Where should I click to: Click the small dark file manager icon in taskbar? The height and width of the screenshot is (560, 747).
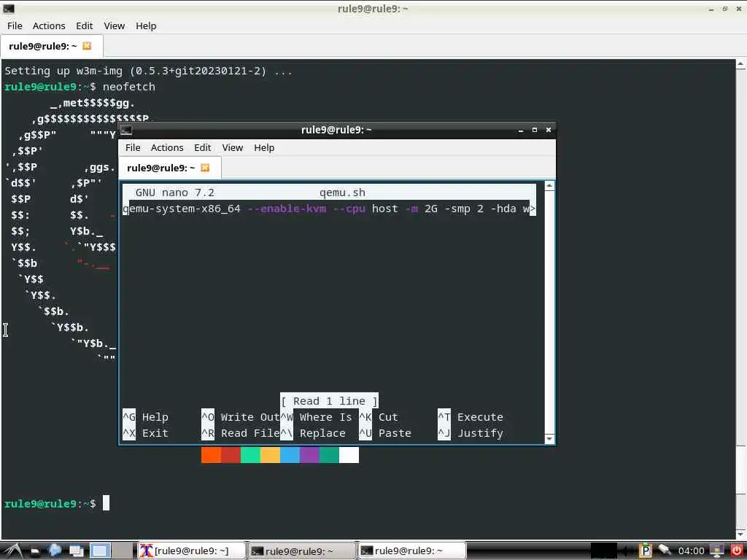click(35, 552)
